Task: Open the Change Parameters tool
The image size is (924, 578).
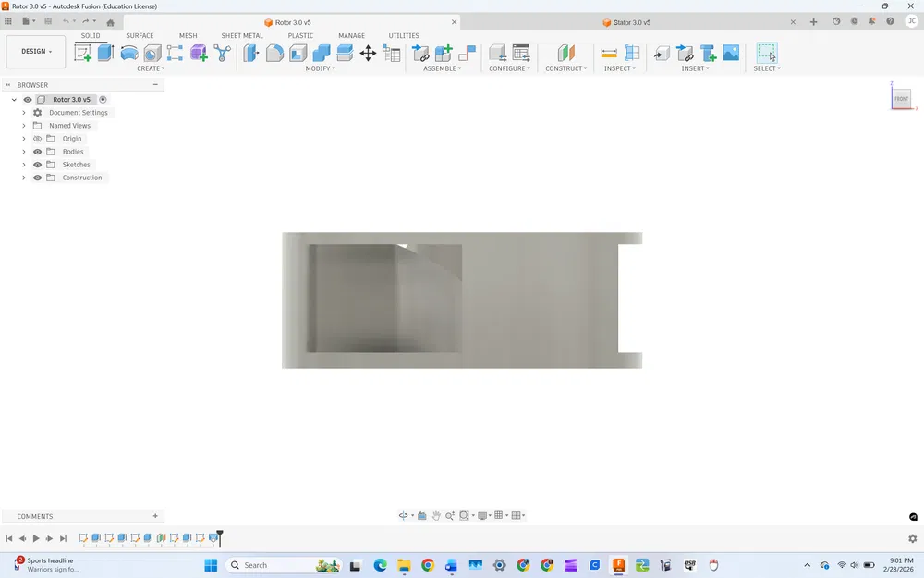Action: pos(391,53)
